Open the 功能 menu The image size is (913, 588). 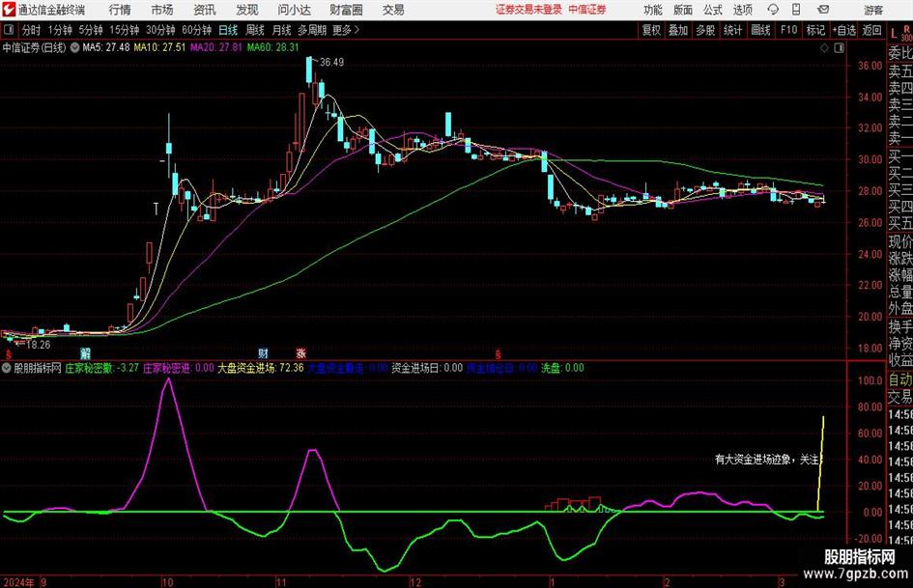(653, 10)
